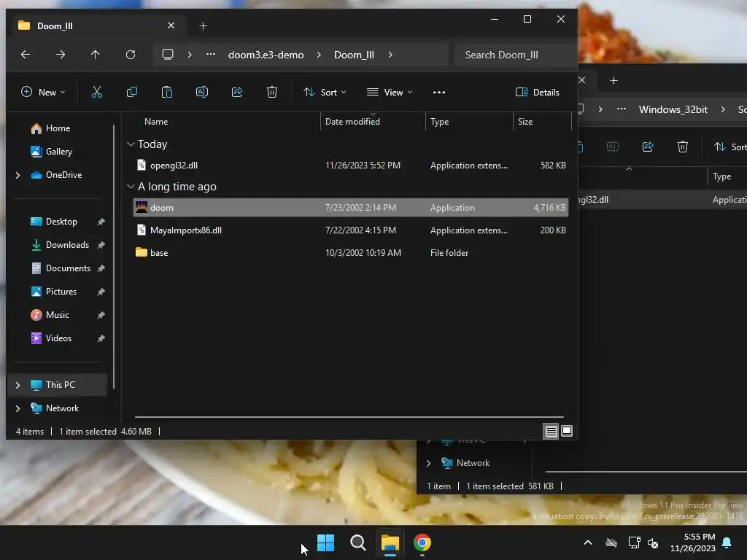
Task: Click the Rename icon in the Windows_32bit window
Action: pos(613,147)
